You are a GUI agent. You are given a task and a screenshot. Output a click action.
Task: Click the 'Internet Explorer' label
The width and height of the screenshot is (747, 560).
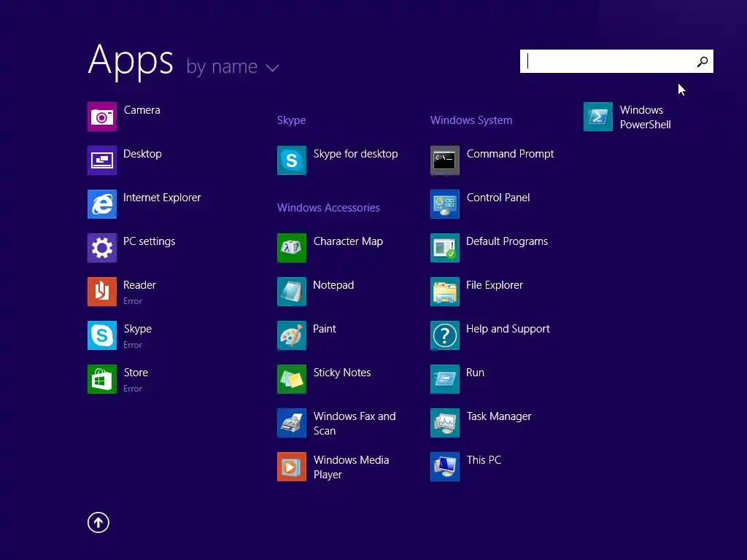click(x=162, y=198)
